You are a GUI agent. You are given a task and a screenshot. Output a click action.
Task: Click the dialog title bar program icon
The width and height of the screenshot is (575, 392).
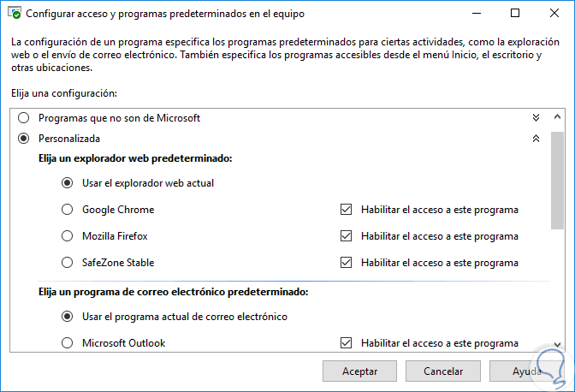[x=15, y=14]
